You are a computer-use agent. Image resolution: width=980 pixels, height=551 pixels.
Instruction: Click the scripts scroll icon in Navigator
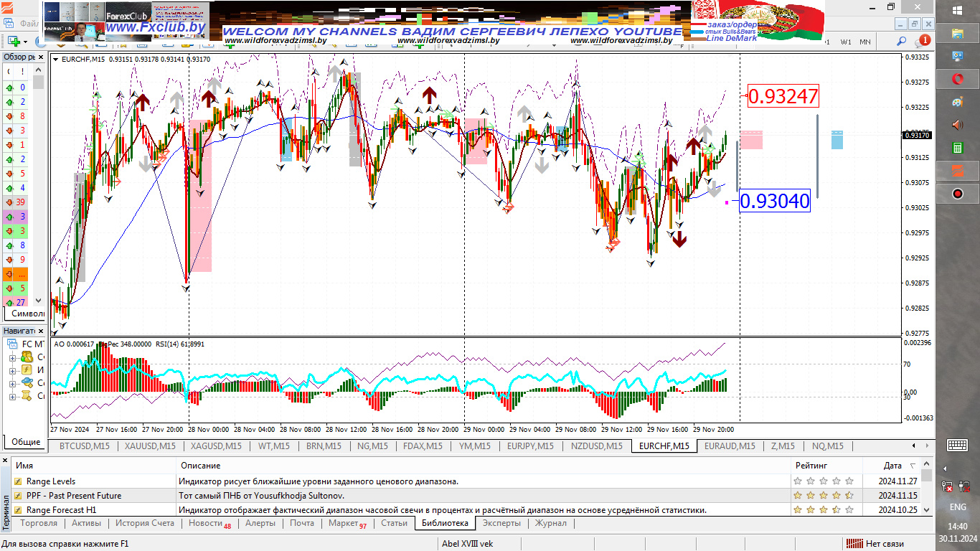tap(27, 395)
